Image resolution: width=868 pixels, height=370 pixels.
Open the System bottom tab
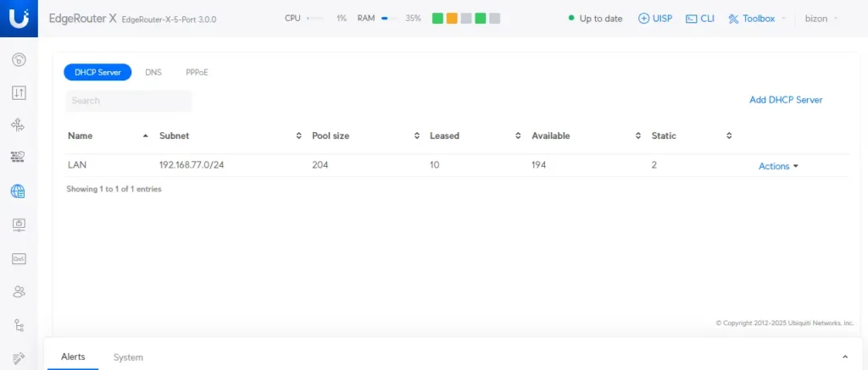(x=128, y=357)
